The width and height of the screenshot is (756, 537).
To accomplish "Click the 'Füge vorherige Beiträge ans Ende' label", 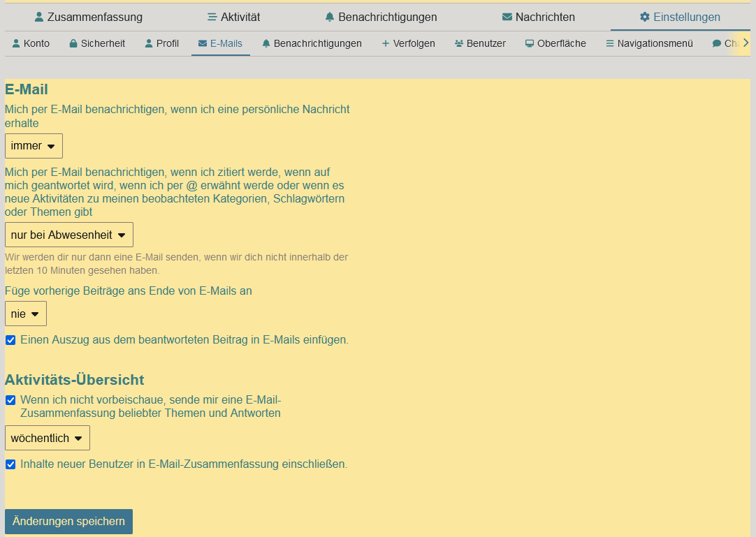I will (129, 290).
